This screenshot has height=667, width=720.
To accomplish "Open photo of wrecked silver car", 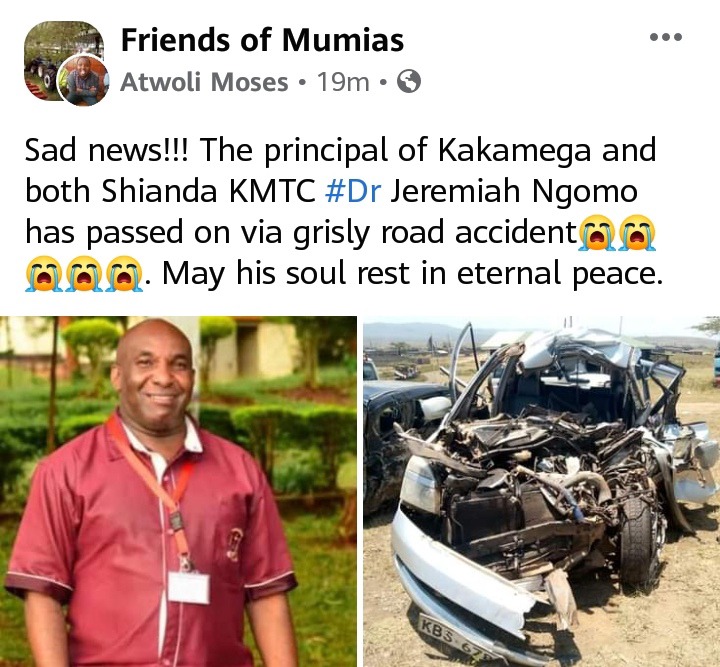I will tap(541, 491).
